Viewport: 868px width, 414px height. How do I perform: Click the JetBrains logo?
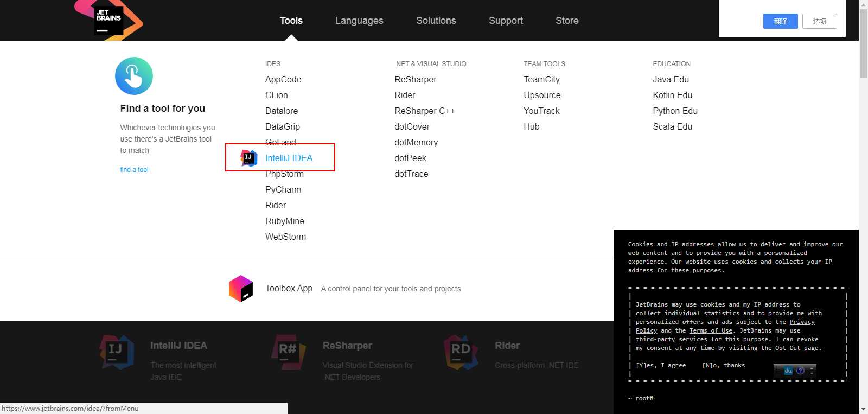pos(109,20)
